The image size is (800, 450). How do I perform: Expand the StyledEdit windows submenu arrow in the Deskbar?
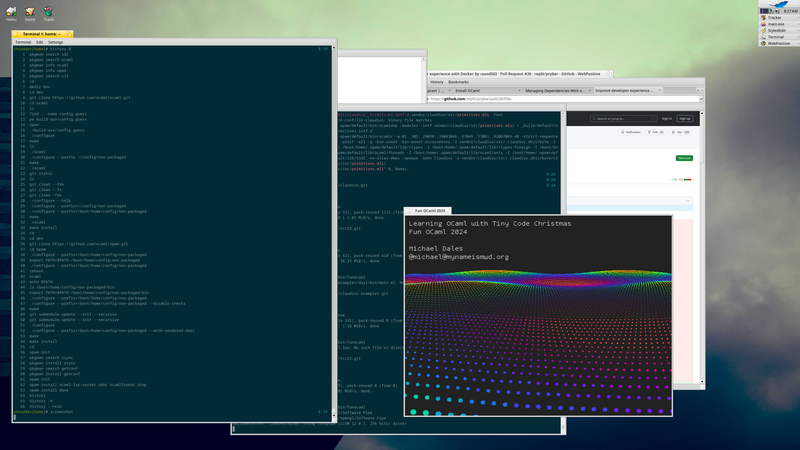[798, 31]
